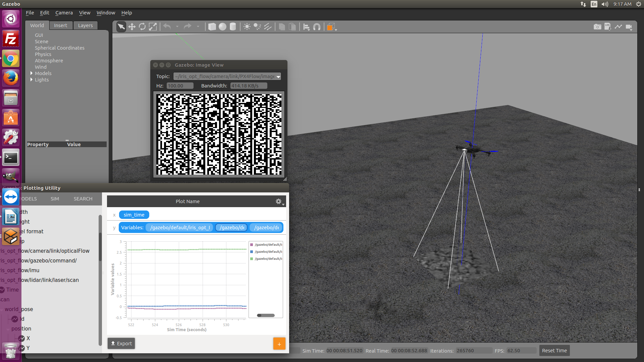This screenshot has width=644, height=362.
Task: Select the scale mode tool
Action: click(153, 27)
